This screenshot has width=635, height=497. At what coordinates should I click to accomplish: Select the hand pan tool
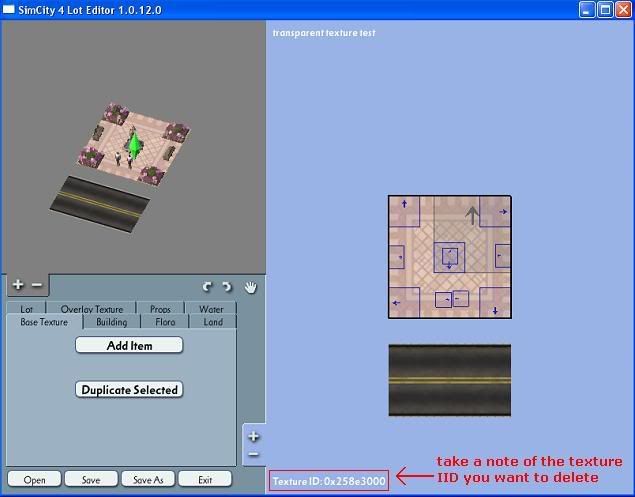click(x=251, y=287)
